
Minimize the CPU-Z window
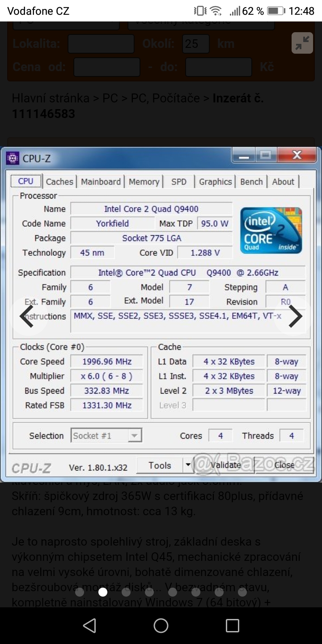point(244,156)
